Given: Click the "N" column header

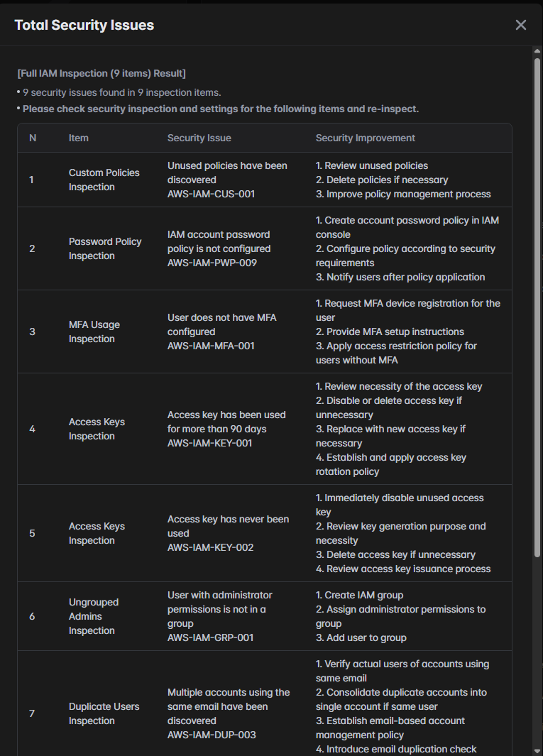Looking at the screenshot, I should [33, 138].
